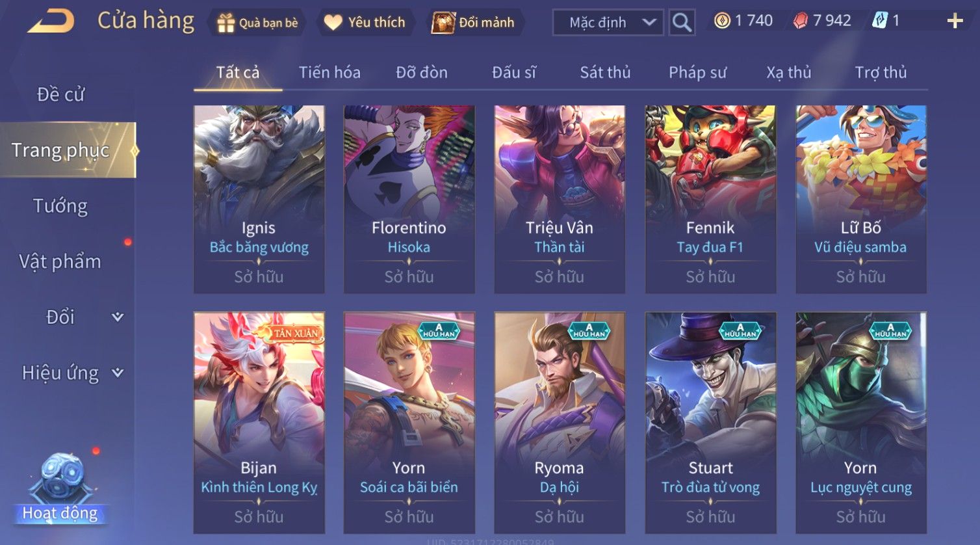This screenshot has height=545, width=980.
Task: Open Đổi mảnh fragment exchange
Action: click(x=474, y=23)
